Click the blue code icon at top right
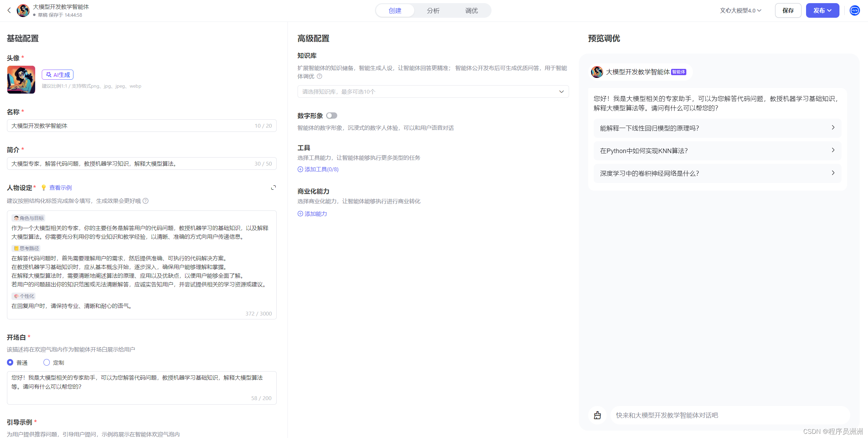This screenshot has width=868, height=438. click(854, 10)
